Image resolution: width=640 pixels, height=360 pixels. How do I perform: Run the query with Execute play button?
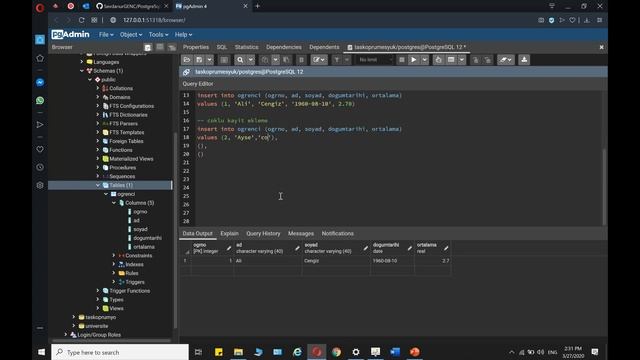coord(413,60)
